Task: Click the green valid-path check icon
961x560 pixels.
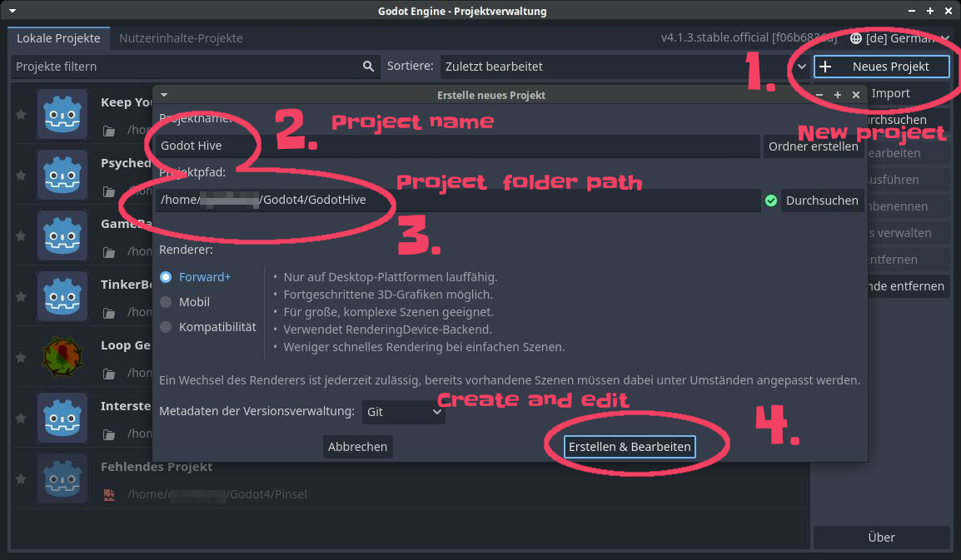Action: tap(771, 201)
